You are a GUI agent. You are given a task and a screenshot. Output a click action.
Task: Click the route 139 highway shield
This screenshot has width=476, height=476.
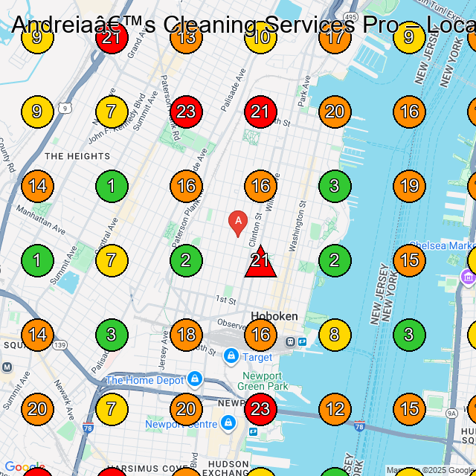(59, 345)
